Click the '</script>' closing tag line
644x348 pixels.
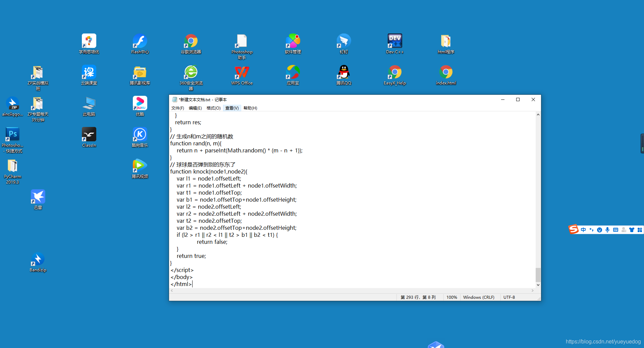click(x=182, y=270)
